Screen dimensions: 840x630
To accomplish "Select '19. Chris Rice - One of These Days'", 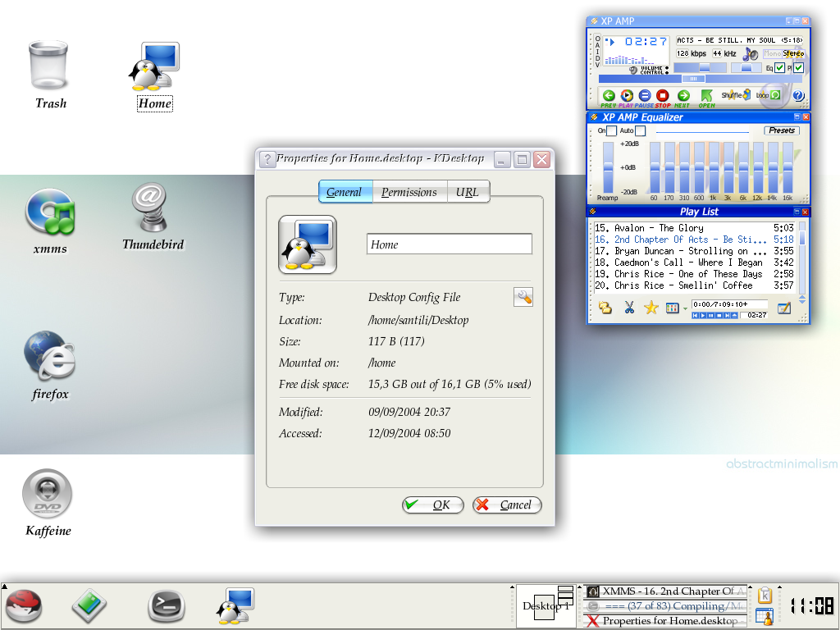I will (x=694, y=274).
